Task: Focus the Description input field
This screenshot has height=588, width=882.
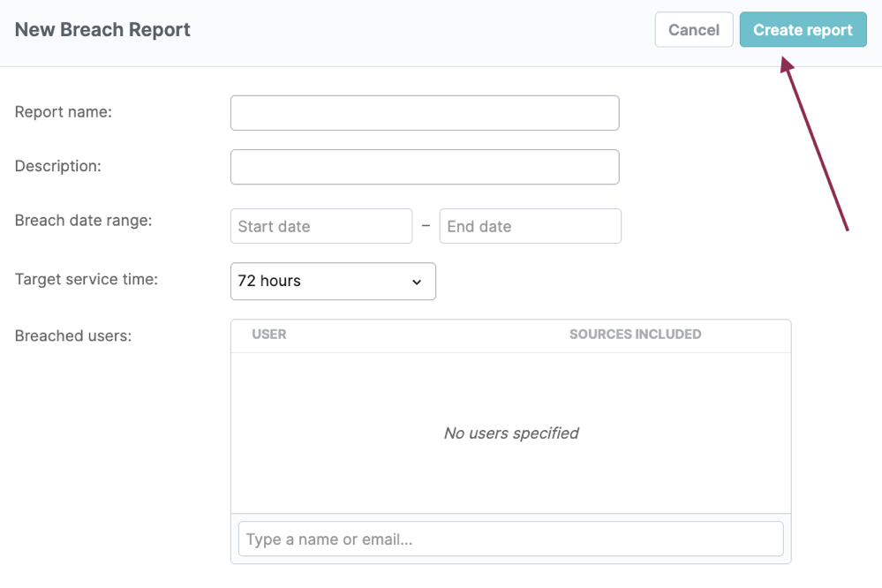Action: pyautogui.click(x=425, y=167)
